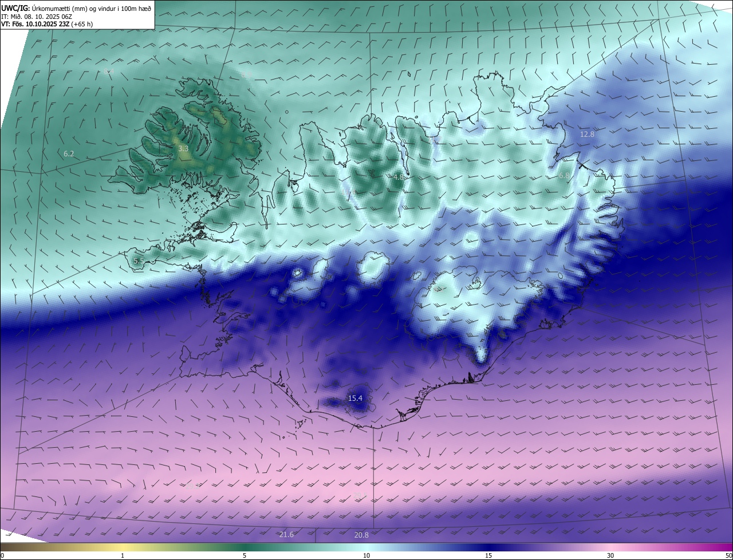The image size is (733, 560).
Task: Click the color scale tick label '15'
Action: tap(488, 555)
